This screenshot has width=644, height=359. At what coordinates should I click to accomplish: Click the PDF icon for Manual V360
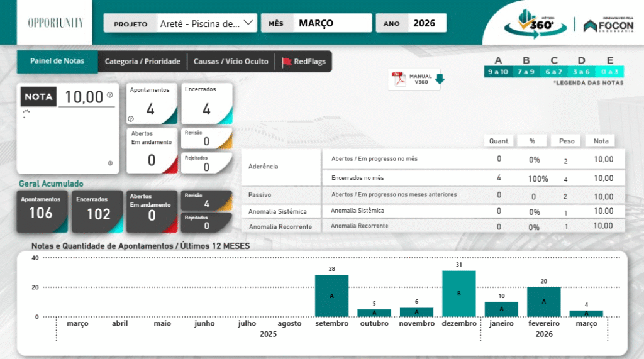[398, 79]
